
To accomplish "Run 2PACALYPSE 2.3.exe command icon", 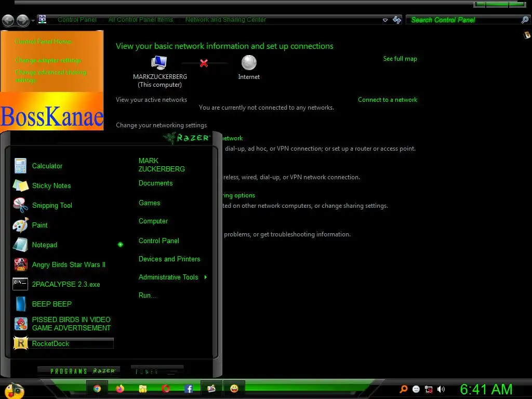I will [x=20, y=284].
